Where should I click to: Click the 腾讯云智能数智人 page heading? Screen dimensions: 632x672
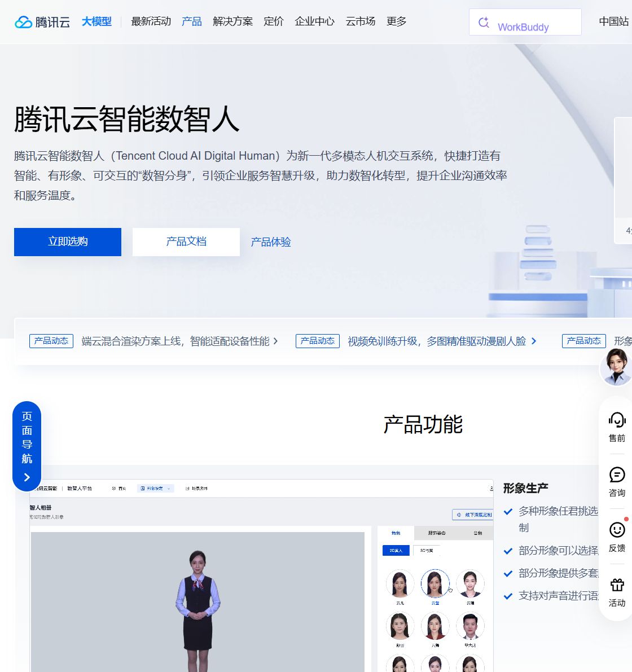(127, 119)
